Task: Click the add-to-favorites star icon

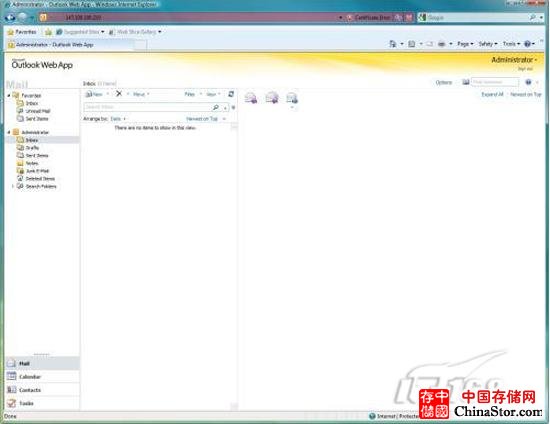Action: pyautogui.click(x=48, y=32)
